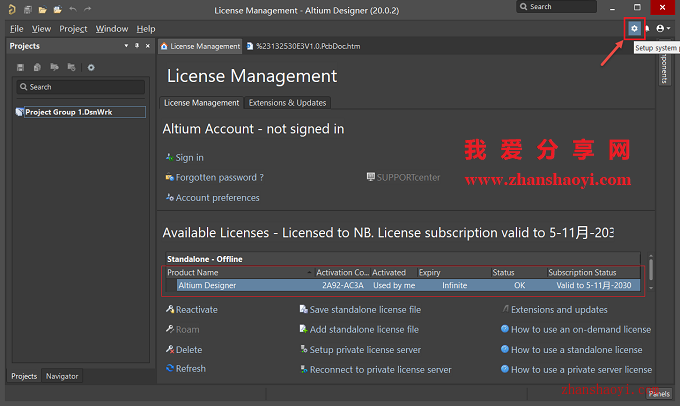Switch to License Management document tab
Viewport: 680px width, 406px height.
tap(200, 46)
